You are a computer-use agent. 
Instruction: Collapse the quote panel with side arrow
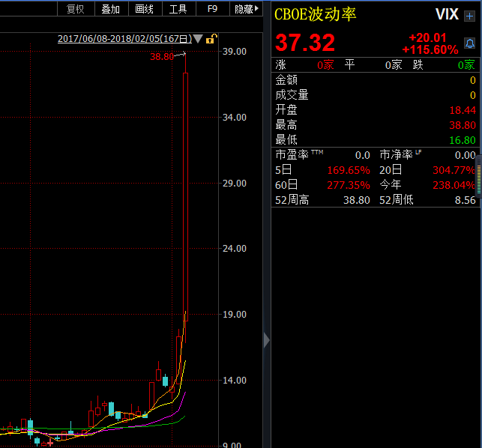267,340
